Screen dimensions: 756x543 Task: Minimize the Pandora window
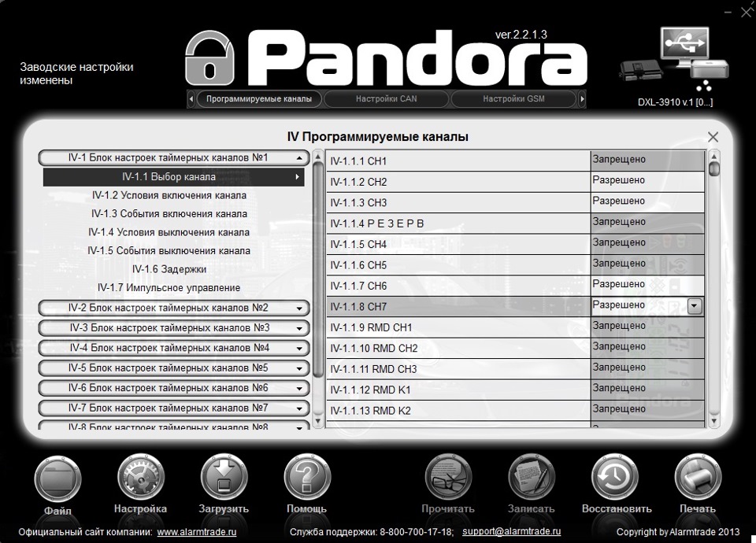point(728,12)
